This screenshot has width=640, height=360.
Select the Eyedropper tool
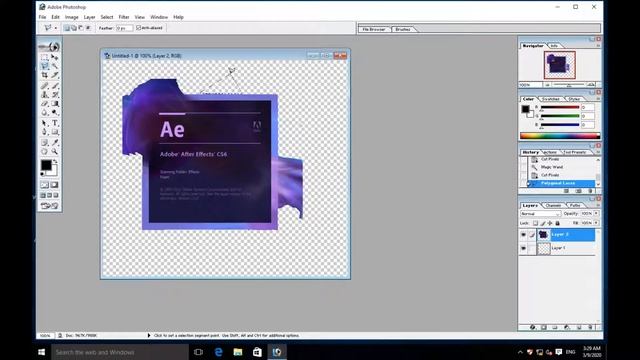(55, 142)
